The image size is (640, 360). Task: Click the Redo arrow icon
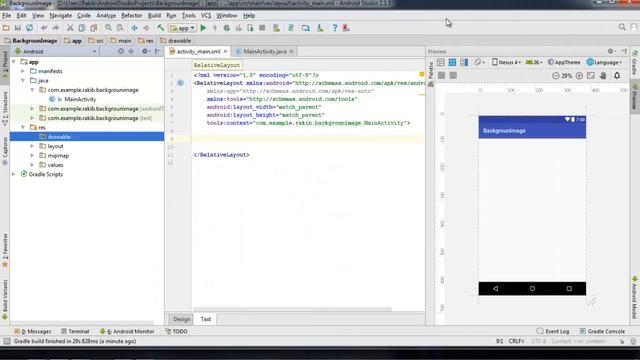[x=56, y=28]
